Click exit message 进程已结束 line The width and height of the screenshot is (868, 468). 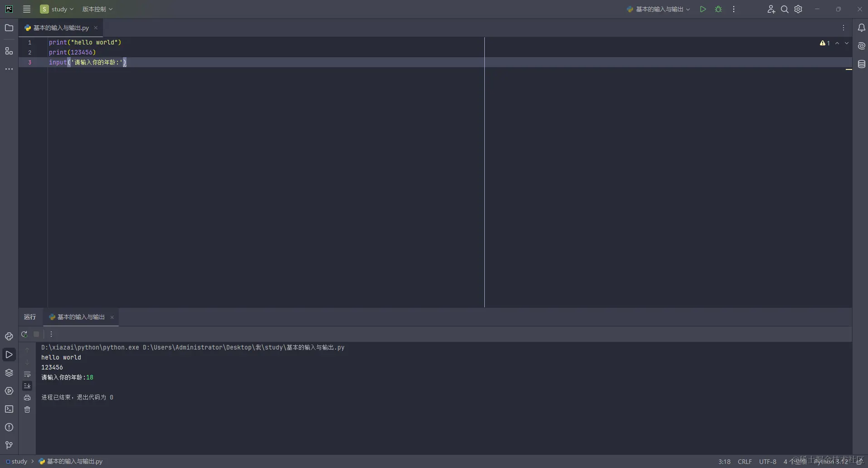click(x=77, y=397)
